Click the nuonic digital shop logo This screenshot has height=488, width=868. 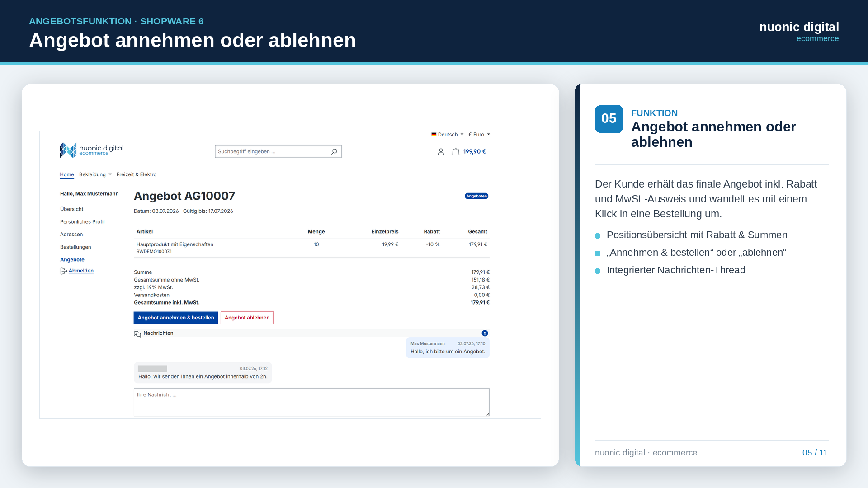(91, 150)
